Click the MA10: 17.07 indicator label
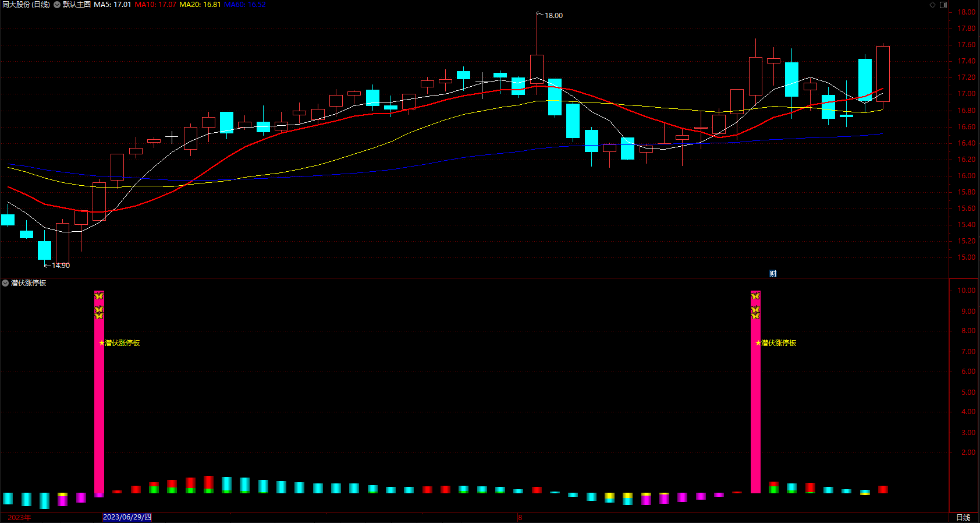 click(x=155, y=5)
